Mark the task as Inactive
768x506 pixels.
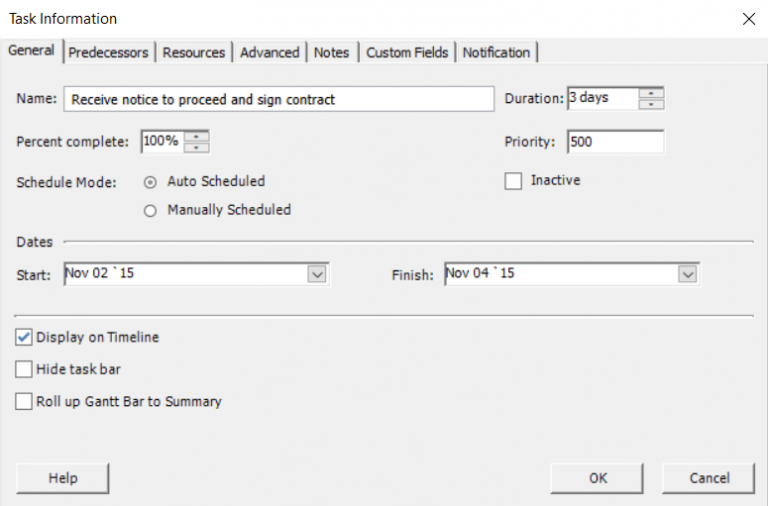pos(514,181)
